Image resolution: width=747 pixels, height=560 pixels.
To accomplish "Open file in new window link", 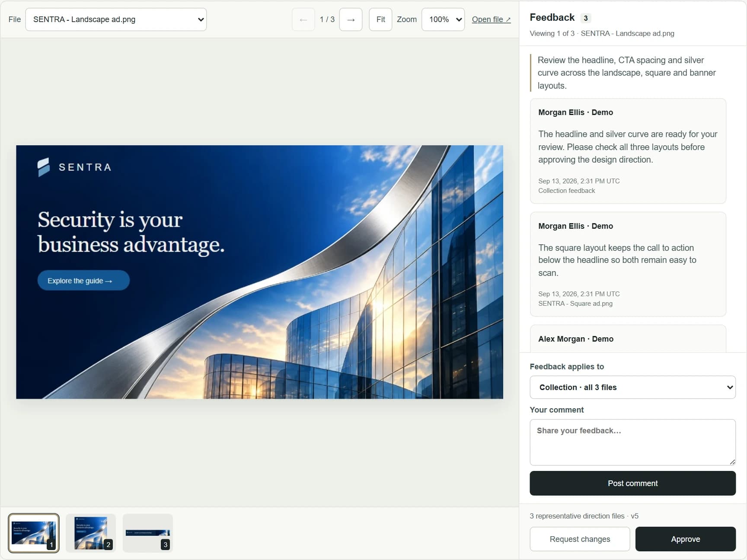I will click(491, 19).
